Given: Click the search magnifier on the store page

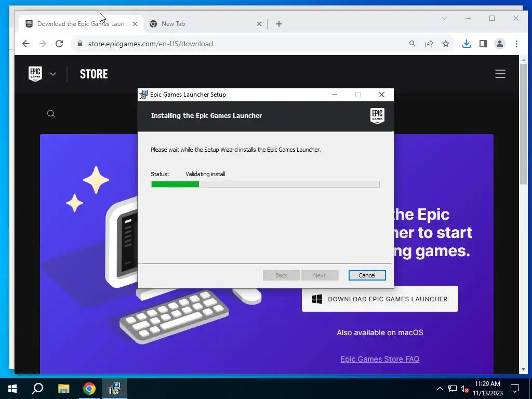Looking at the screenshot, I should [51, 114].
